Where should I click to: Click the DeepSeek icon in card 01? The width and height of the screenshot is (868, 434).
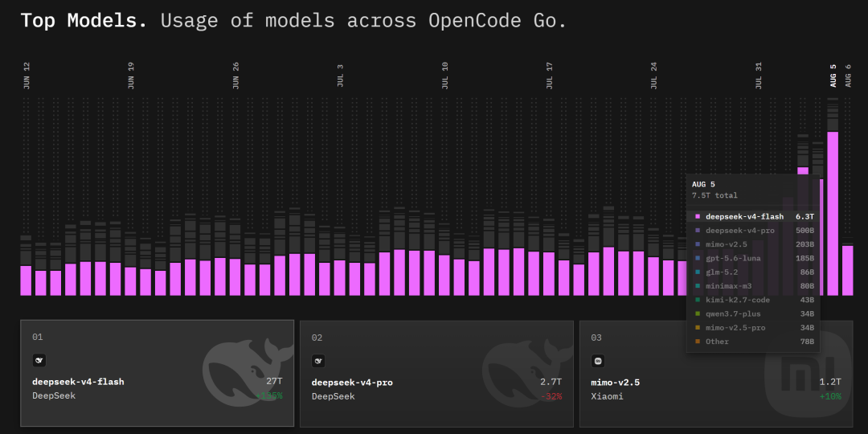39,361
